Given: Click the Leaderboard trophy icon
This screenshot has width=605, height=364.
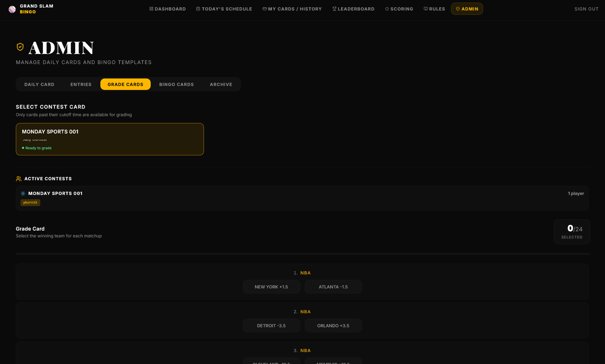Looking at the screenshot, I should pyautogui.click(x=334, y=9).
